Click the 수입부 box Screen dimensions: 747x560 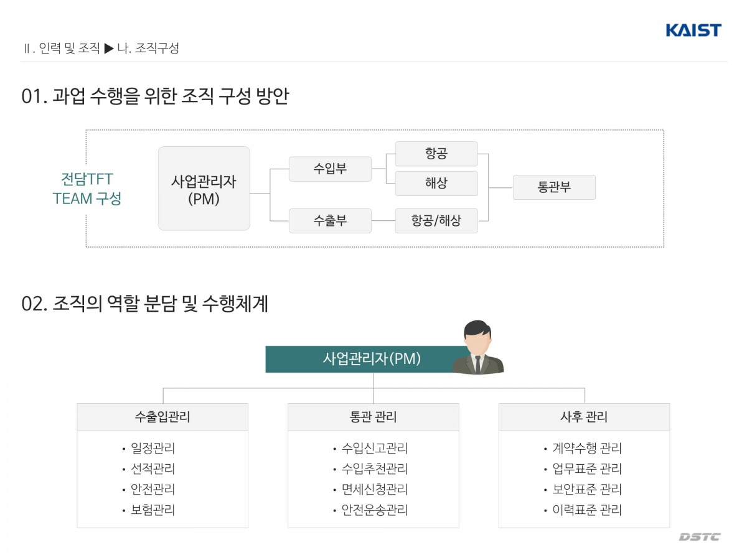(x=330, y=169)
